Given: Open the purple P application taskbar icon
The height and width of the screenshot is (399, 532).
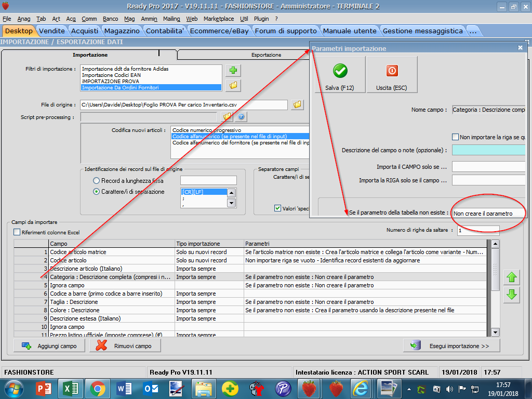Looking at the screenshot, I should (x=283, y=389).
